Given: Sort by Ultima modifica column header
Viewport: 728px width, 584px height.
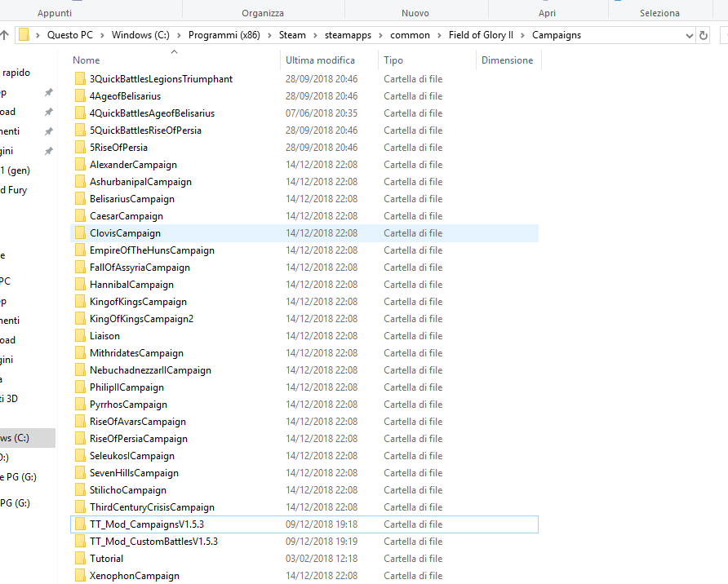Looking at the screenshot, I should click(x=321, y=60).
